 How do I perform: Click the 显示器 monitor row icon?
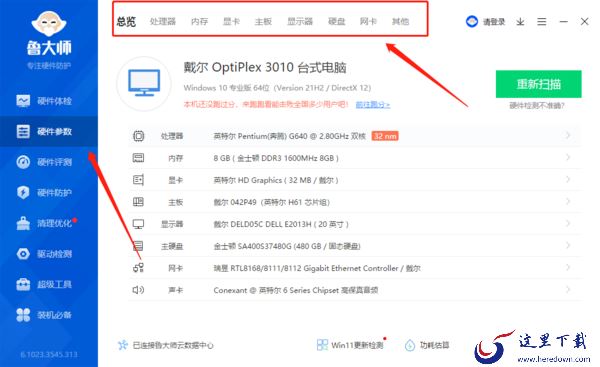(139, 224)
